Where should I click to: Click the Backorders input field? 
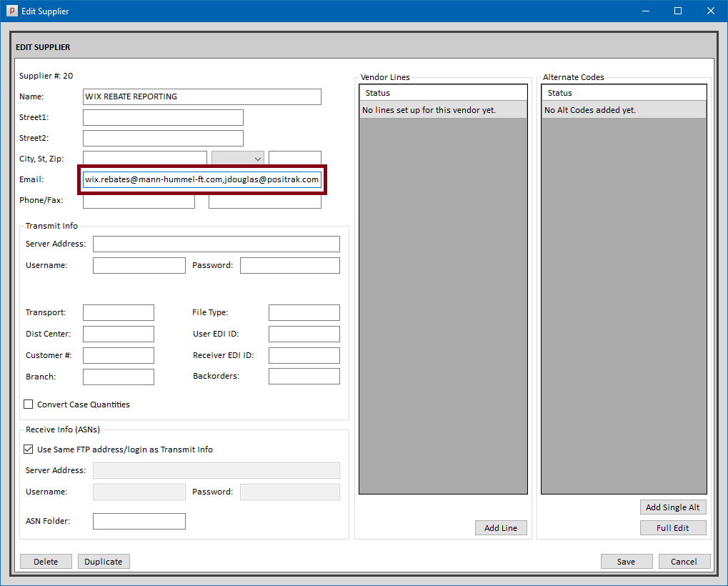point(304,376)
